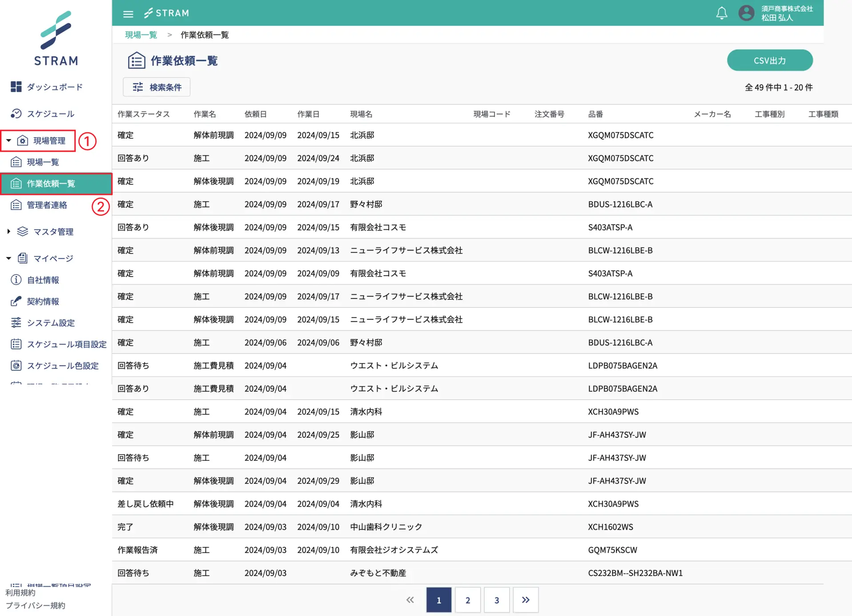Open the 利用規約 link
The height and width of the screenshot is (616, 852).
tap(20, 593)
